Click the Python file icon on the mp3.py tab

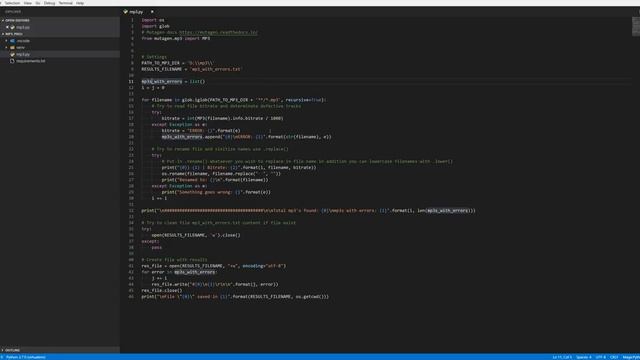[125, 12]
